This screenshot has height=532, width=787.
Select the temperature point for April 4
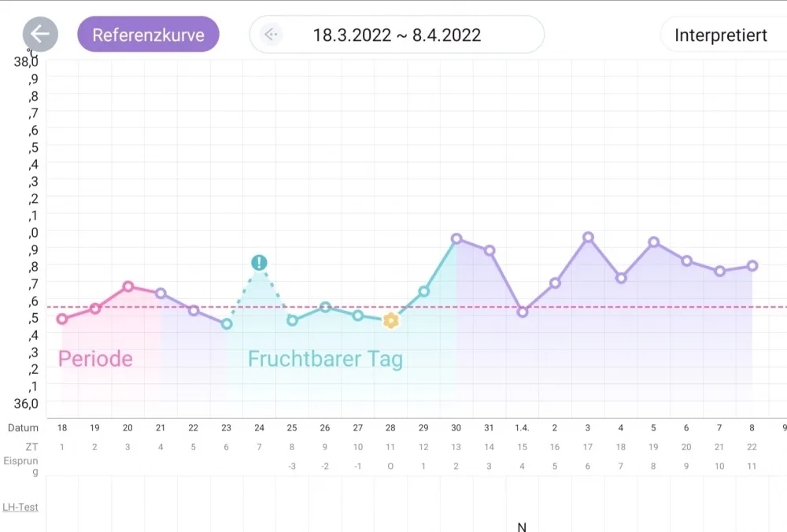click(621, 278)
